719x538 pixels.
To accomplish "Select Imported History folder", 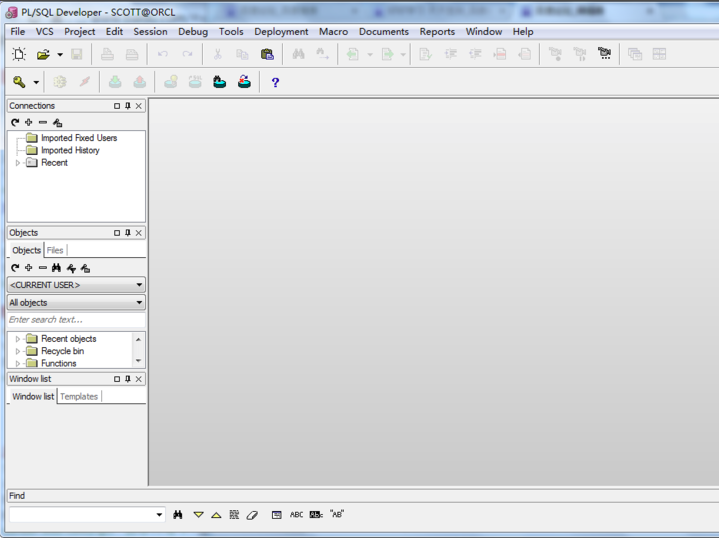I will click(70, 150).
